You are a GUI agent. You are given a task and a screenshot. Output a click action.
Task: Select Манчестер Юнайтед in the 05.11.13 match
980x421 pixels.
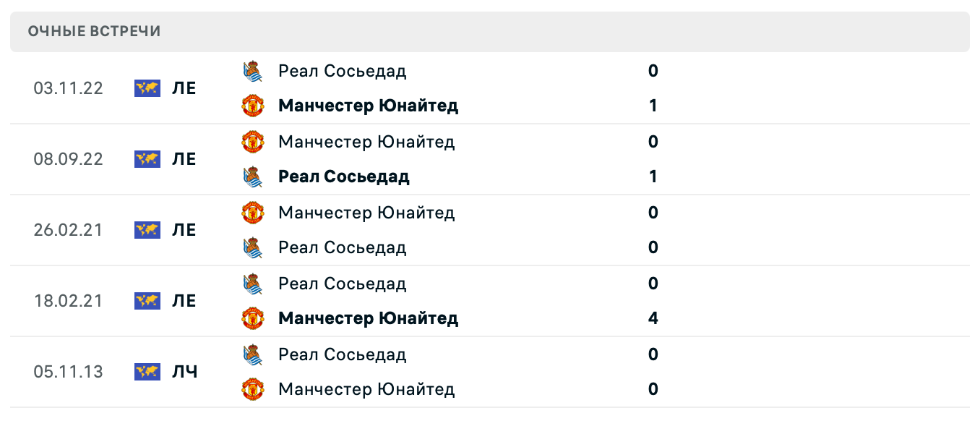(x=366, y=390)
